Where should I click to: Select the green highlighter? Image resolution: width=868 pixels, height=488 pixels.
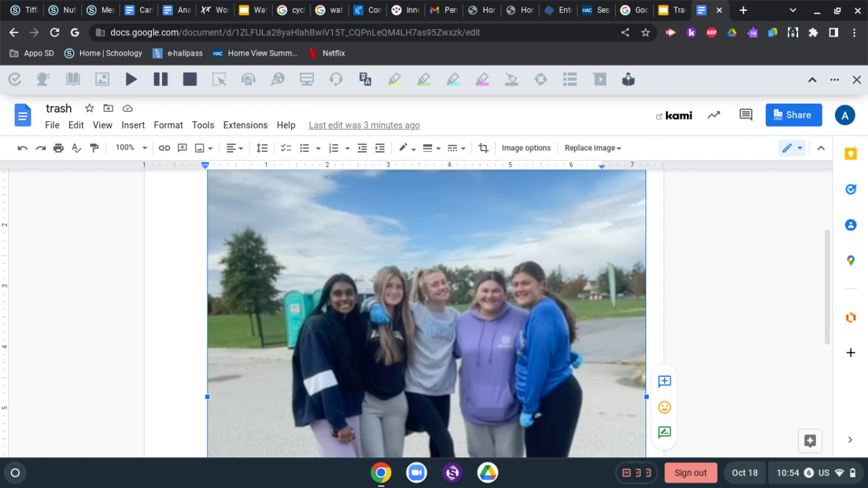click(x=424, y=79)
